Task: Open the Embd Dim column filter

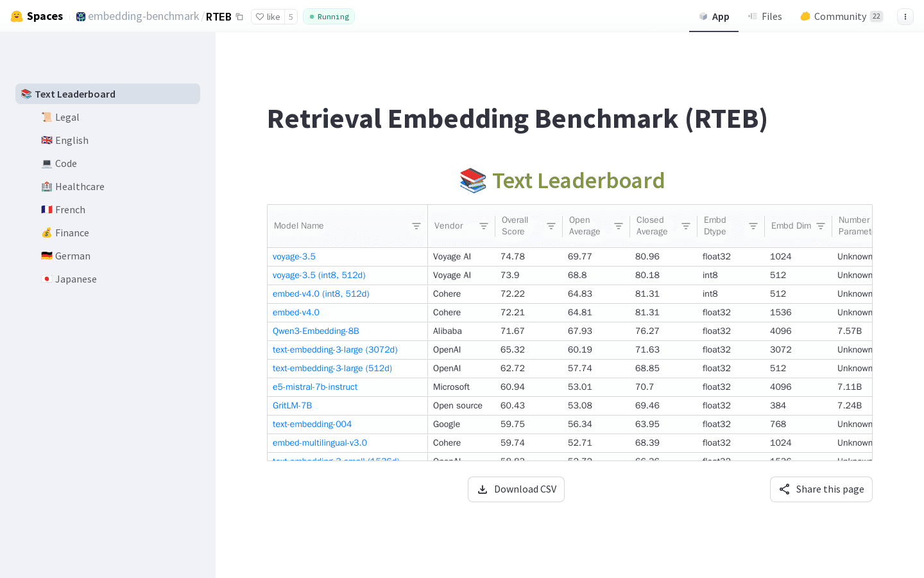Action: click(821, 226)
